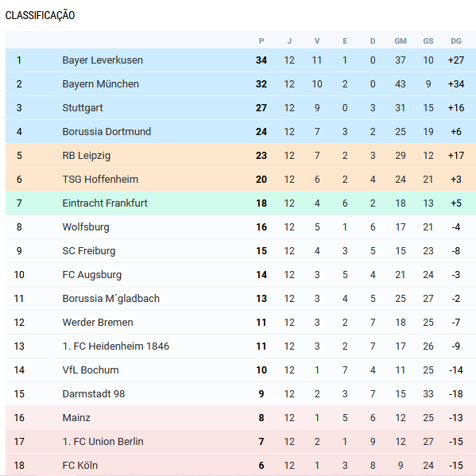Select the Borussia M´gladbach team name
Viewport: 476px width, 476px height.
[x=110, y=299]
